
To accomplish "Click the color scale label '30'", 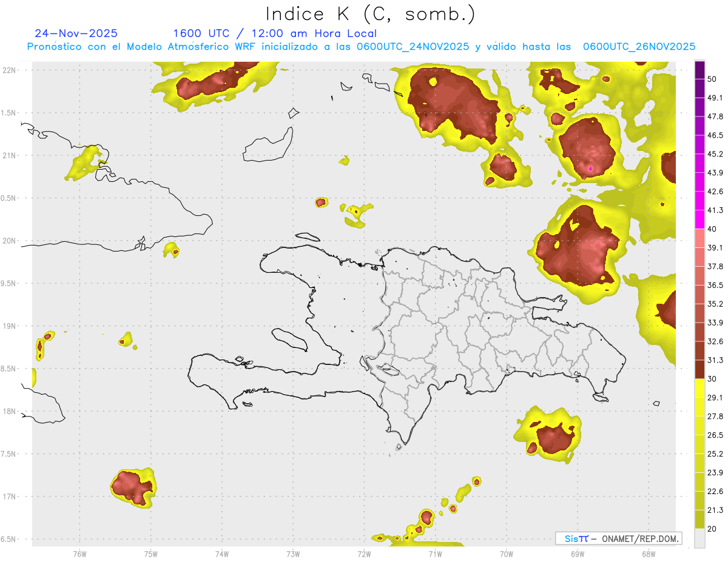I will point(712,379).
